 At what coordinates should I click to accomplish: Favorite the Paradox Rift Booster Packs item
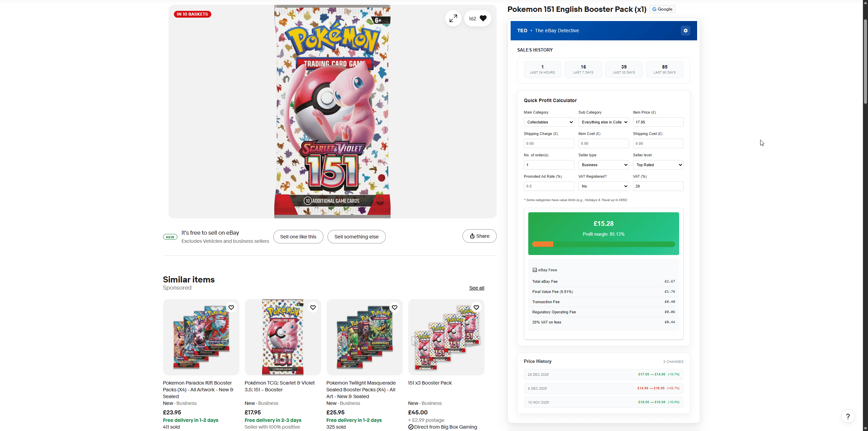(x=231, y=308)
